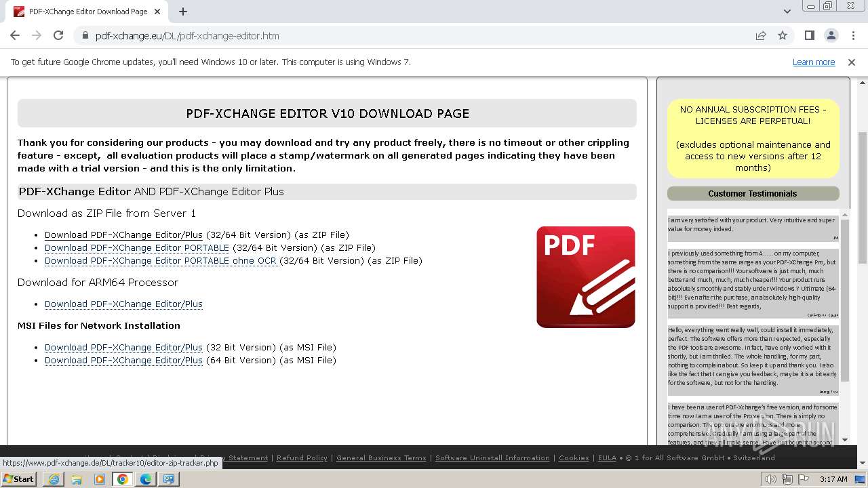
Task: Bookmark this page with the star
Action: coord(783,35)
